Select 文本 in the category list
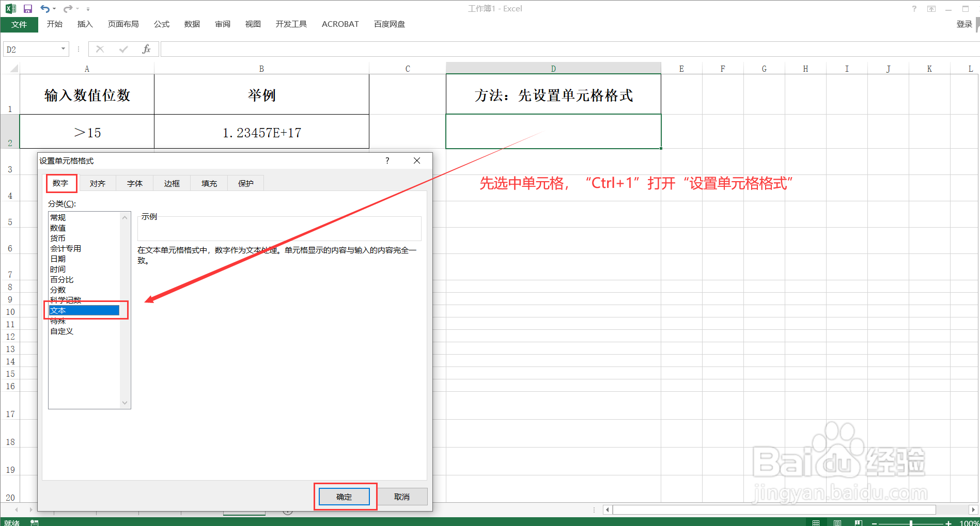This screenshot has width=980, height=526. coord(84,311)
